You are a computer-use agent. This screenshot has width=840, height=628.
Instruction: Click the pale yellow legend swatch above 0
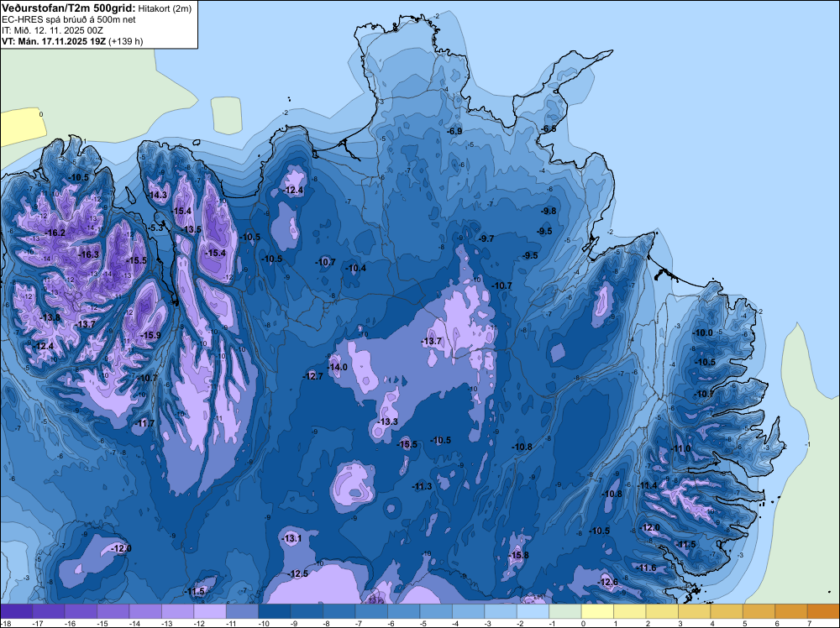click(597, 611)
